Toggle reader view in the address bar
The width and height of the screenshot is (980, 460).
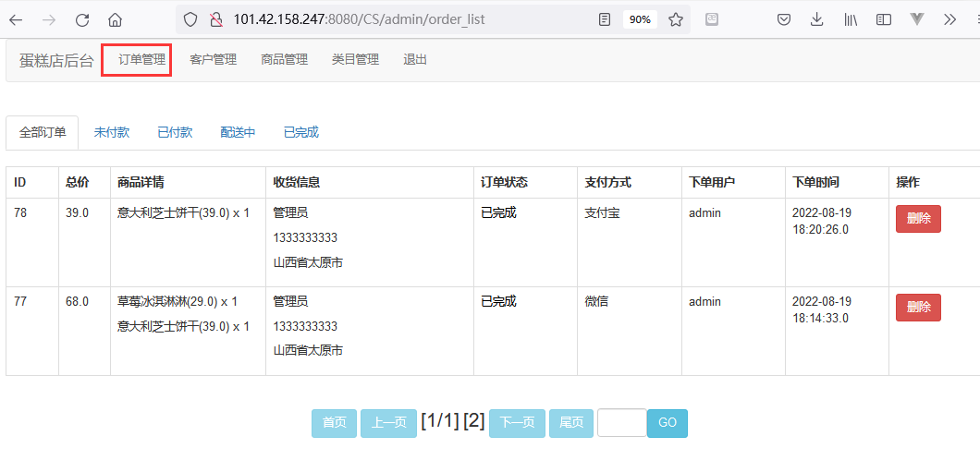605,19
